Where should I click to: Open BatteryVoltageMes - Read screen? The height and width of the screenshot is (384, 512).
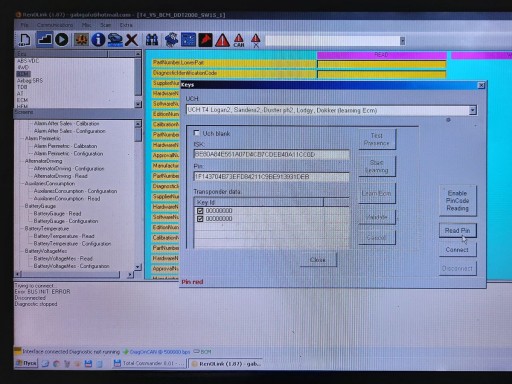63,259
